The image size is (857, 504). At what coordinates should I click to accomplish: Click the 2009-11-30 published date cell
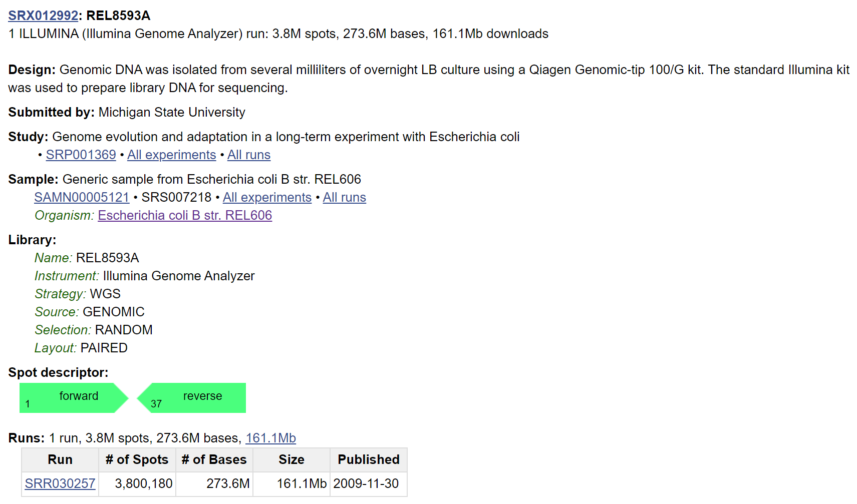[x=366, y=484]
